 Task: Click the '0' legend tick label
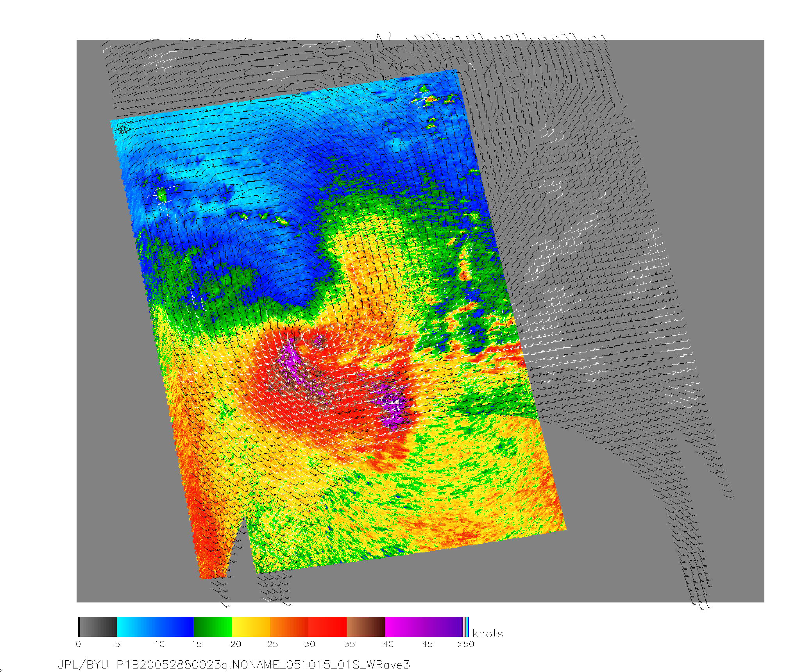[x=79, y=644]
